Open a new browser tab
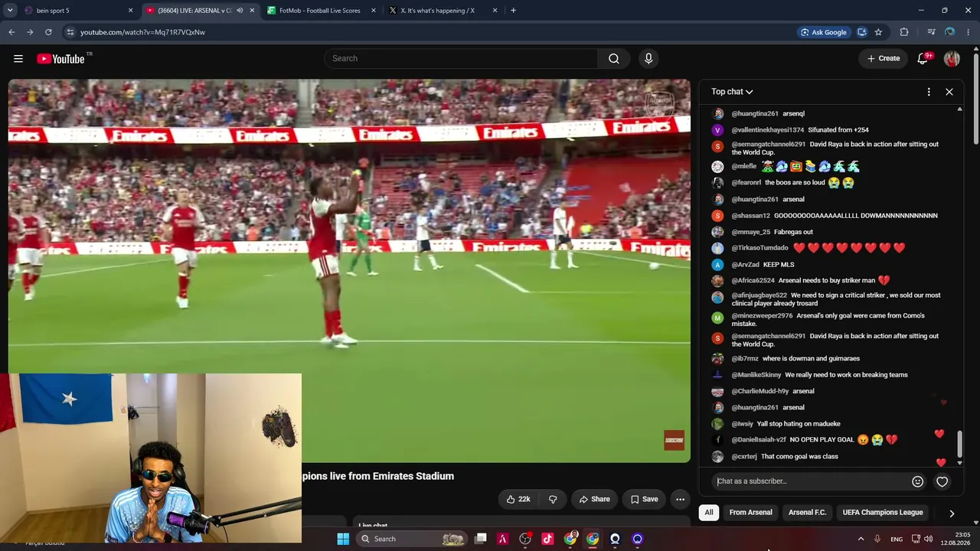This screenshot has height=551, width=980. coord(513,11)
